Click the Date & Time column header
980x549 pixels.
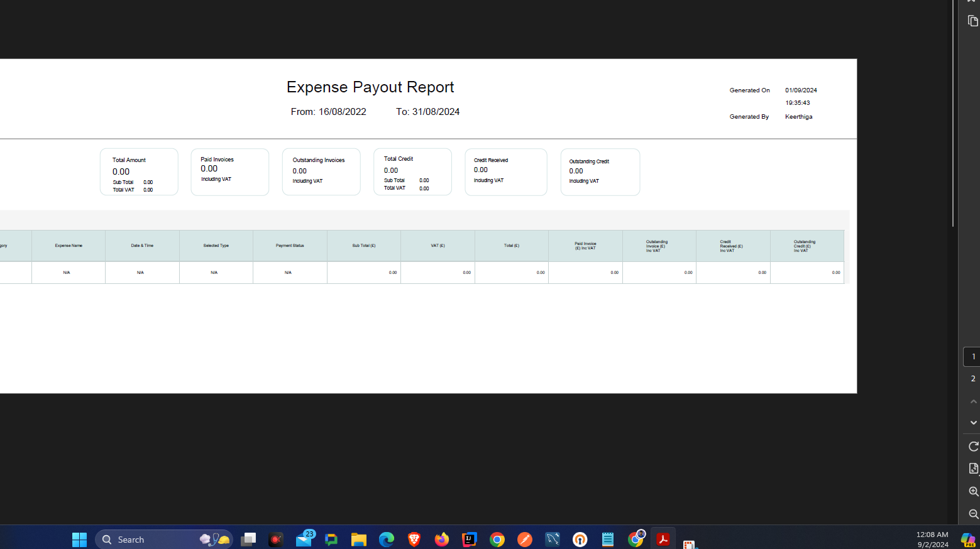click(142, 246)
